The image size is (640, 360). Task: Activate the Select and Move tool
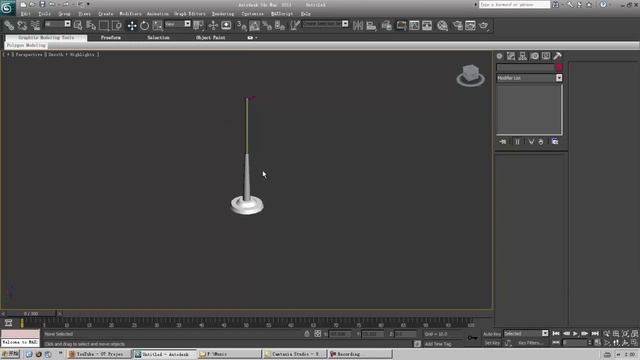click(x=132, y=26)
